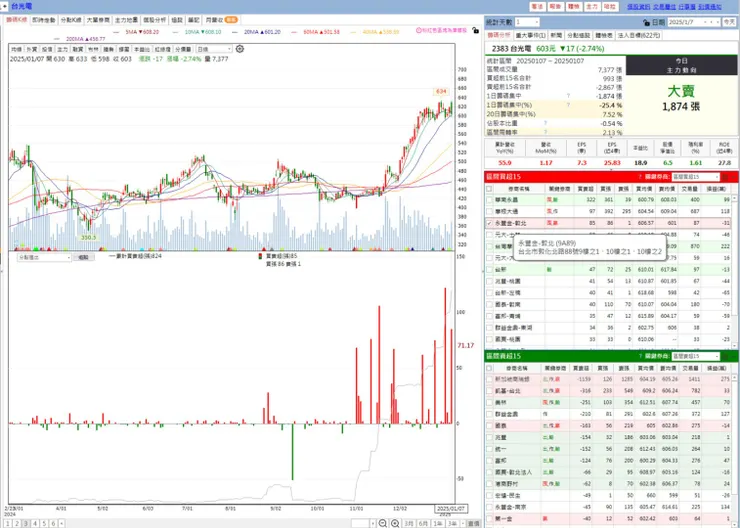Zoom in with the plus magnifier

click(395, 523)
